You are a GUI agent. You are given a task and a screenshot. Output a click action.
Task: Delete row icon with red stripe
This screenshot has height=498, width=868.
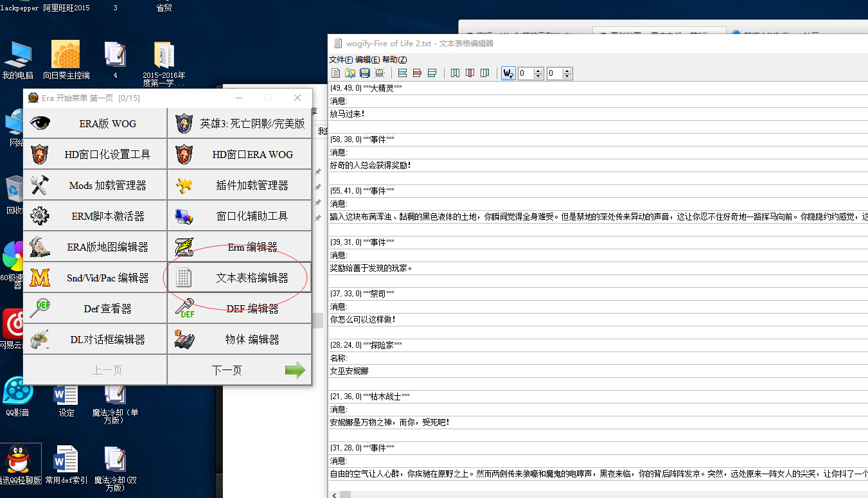(x=418, y=73)
